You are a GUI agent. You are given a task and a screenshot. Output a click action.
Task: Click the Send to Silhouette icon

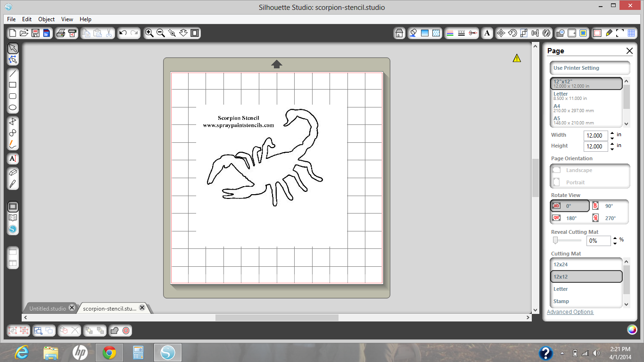[72, 33]
